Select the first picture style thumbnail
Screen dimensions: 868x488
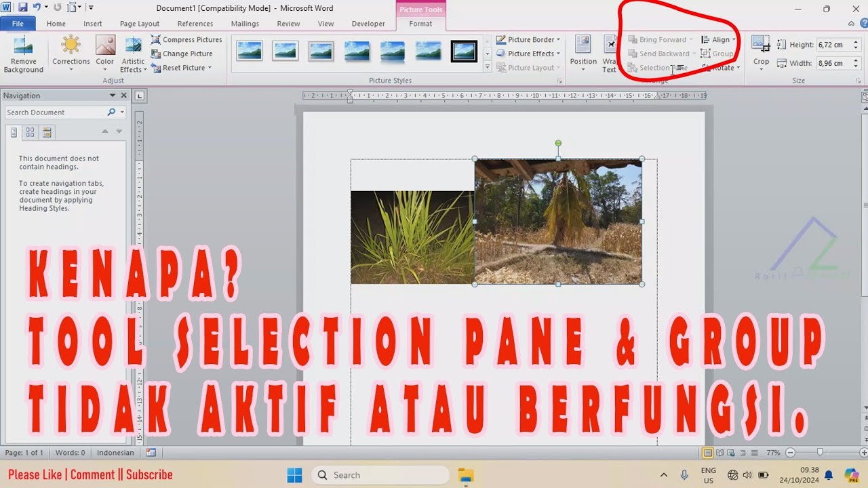(250, 51)
